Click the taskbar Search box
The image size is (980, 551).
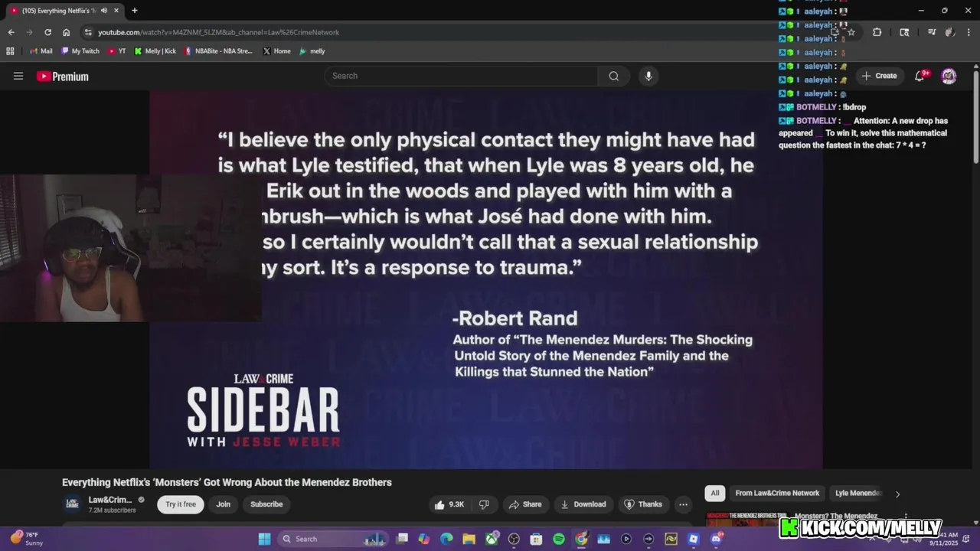(333, 539)
